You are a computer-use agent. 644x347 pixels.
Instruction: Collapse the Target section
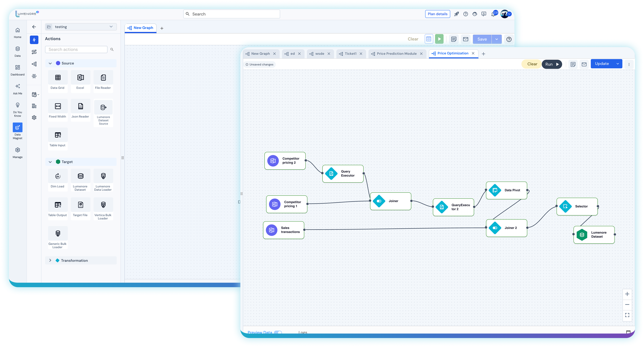tap(50, 162)
